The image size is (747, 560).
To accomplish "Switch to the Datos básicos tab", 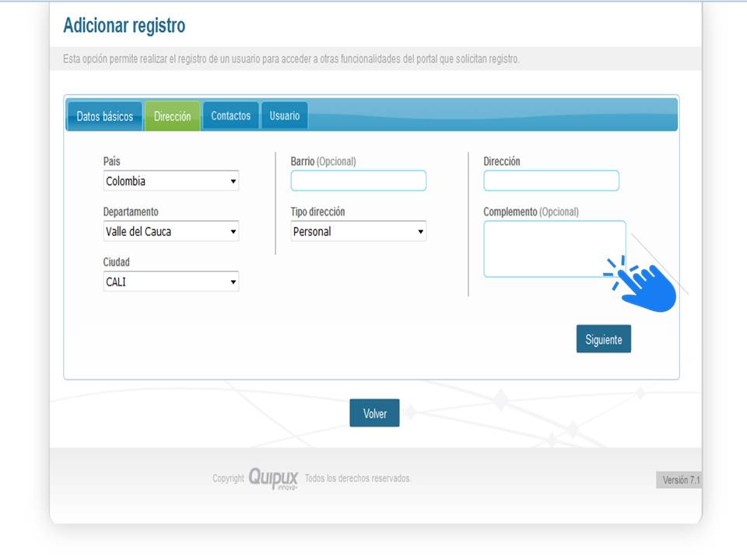I will pos(104,117).
